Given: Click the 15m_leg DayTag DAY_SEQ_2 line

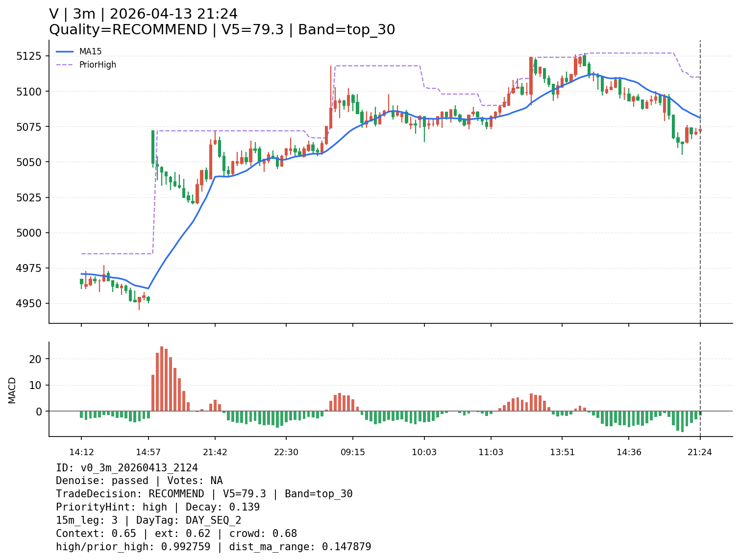Looking at the screenshot, I should coord(148,520).
